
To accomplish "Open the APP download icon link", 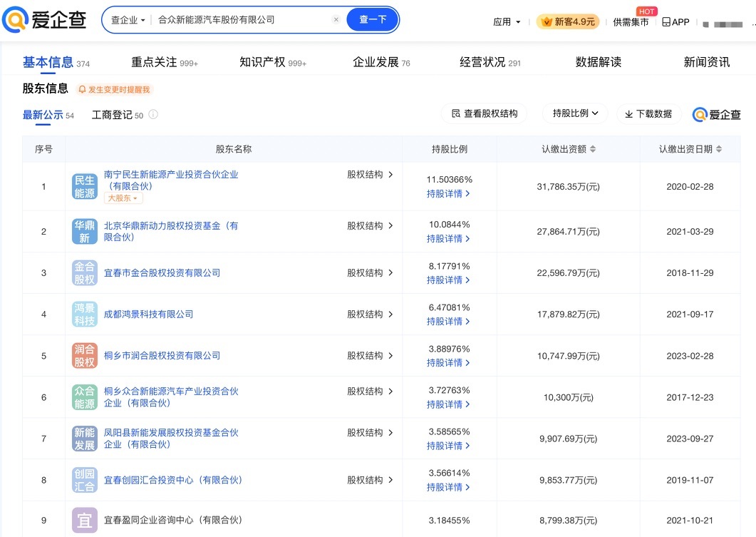I will [675, 22].
